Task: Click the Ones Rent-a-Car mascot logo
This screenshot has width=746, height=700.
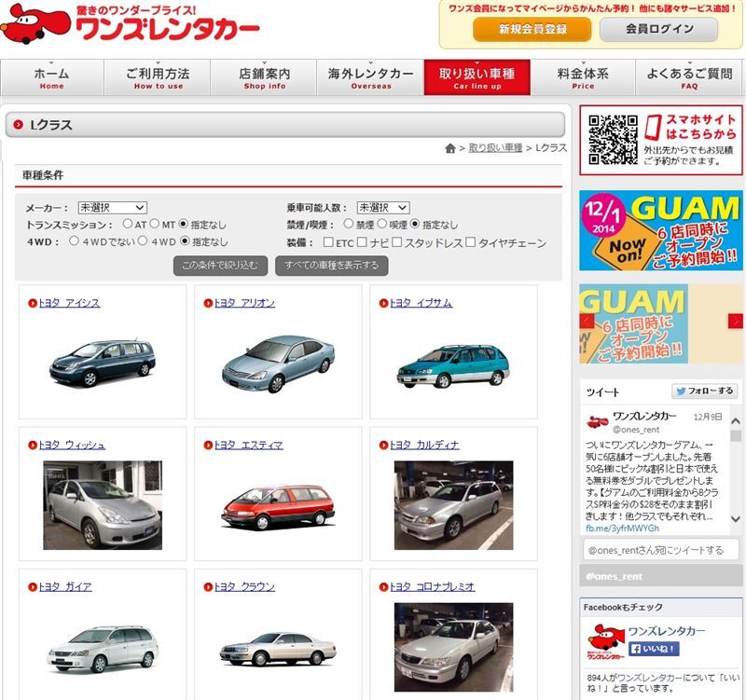Action: [x=35, y=24]
